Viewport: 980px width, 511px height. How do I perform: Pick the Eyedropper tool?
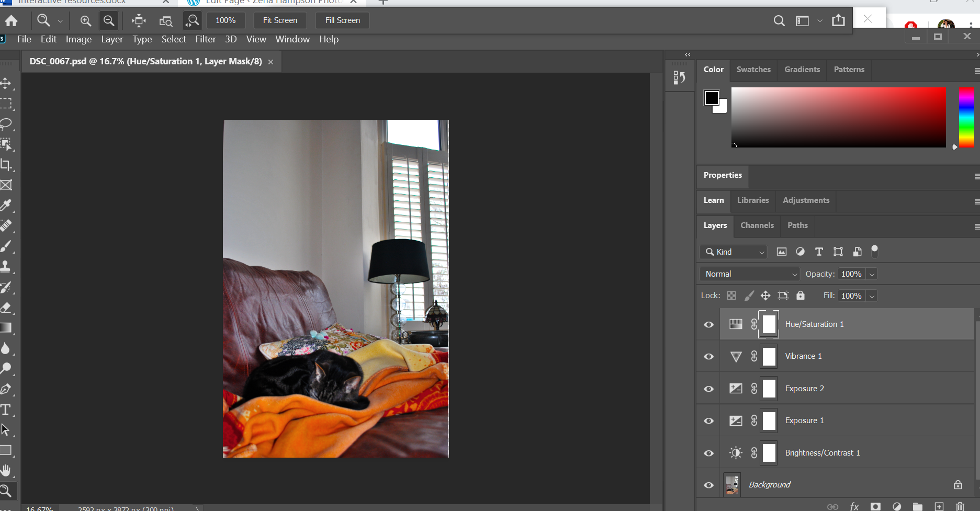tap(6, 206)
